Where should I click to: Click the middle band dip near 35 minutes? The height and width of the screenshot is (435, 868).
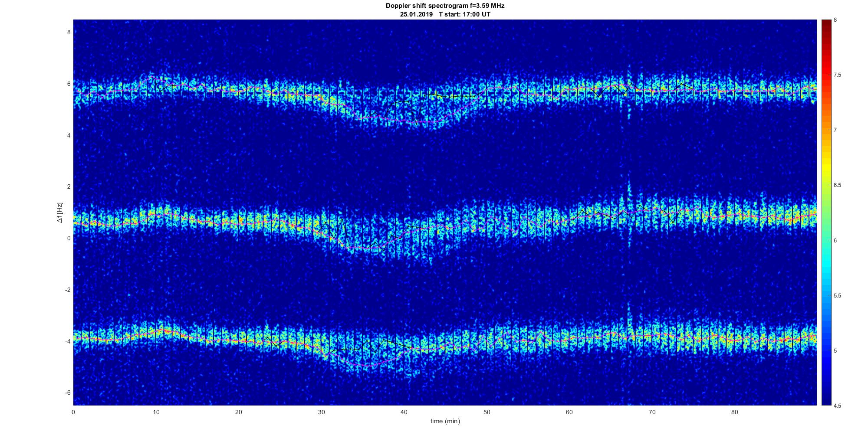coord(363,248)
